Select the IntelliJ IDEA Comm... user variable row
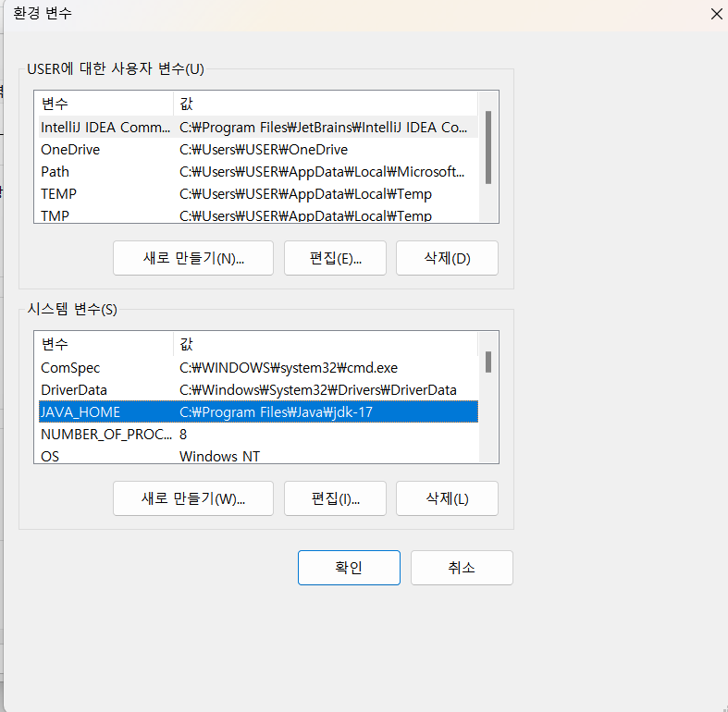The height and width of the screenshot is (712, 728). 258,128
